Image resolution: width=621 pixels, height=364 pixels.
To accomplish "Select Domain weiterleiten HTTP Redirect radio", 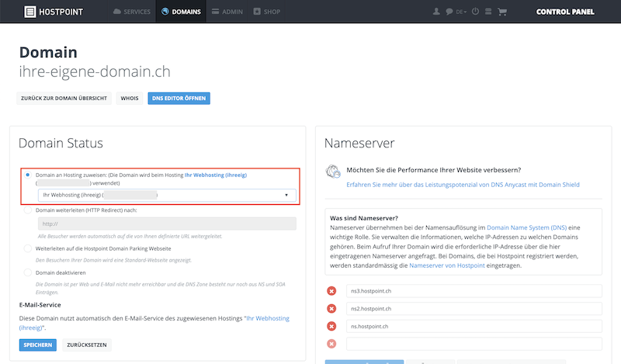I will [x=28, y=210].
